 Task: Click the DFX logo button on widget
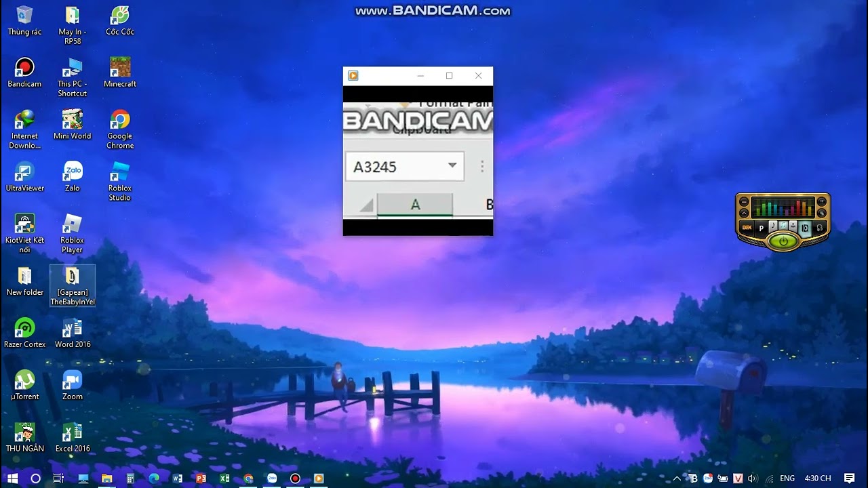click(747, 228)
